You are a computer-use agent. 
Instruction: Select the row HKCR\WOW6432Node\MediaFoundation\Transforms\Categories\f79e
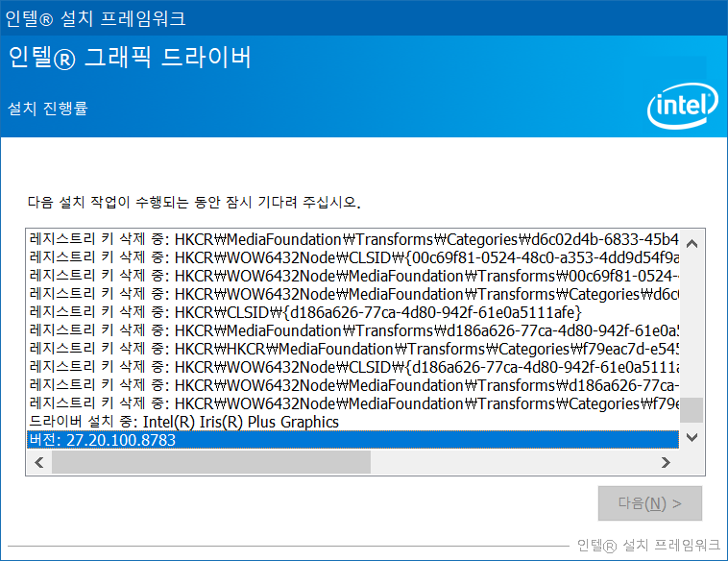[352, 403]
